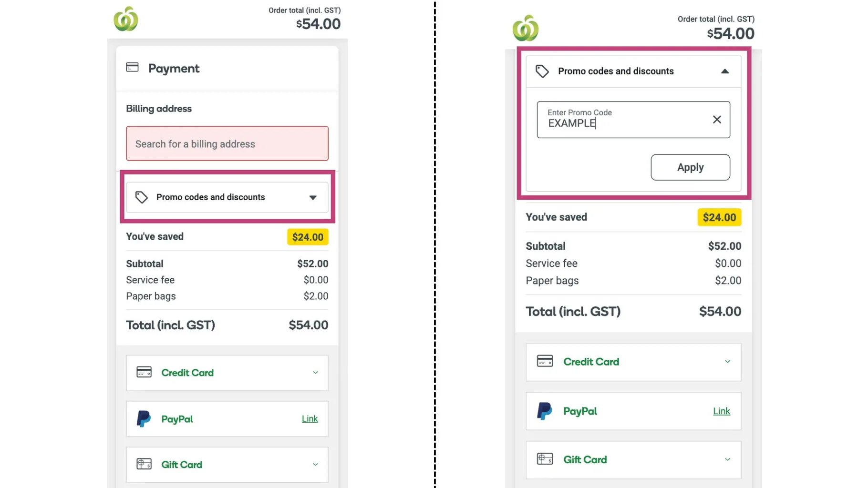Select the Credit Card icon in left payment list

(x=145, y=372)
